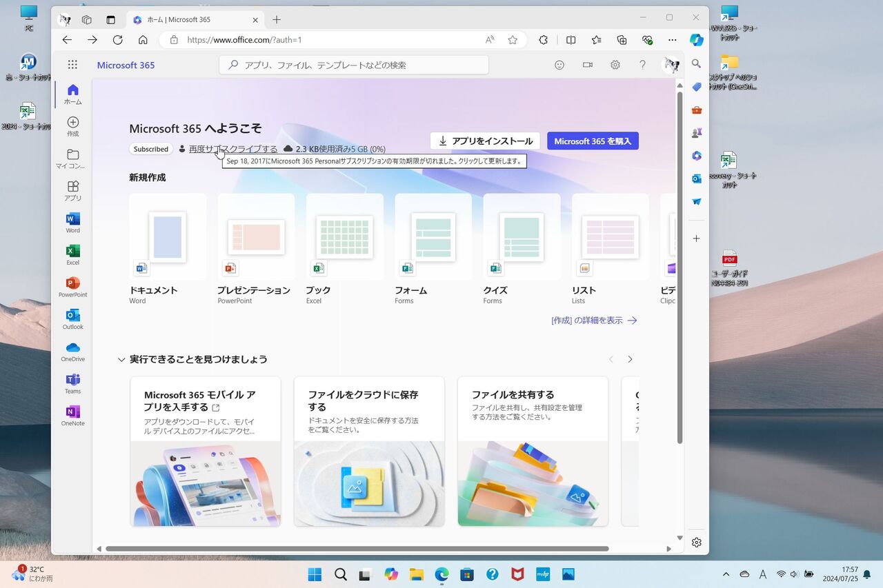
Task: Open Edge browser essentials heart icon
Action: pos(647,40)
